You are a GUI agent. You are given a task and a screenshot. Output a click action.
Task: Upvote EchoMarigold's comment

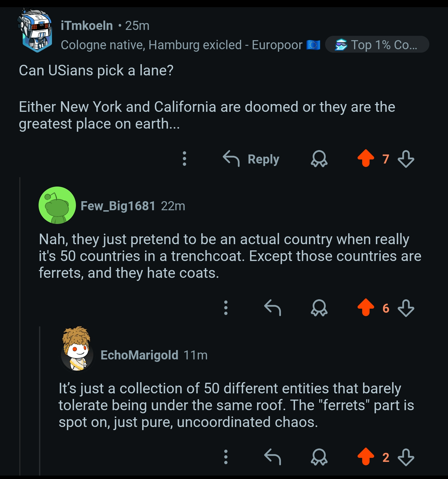point(366,457)
